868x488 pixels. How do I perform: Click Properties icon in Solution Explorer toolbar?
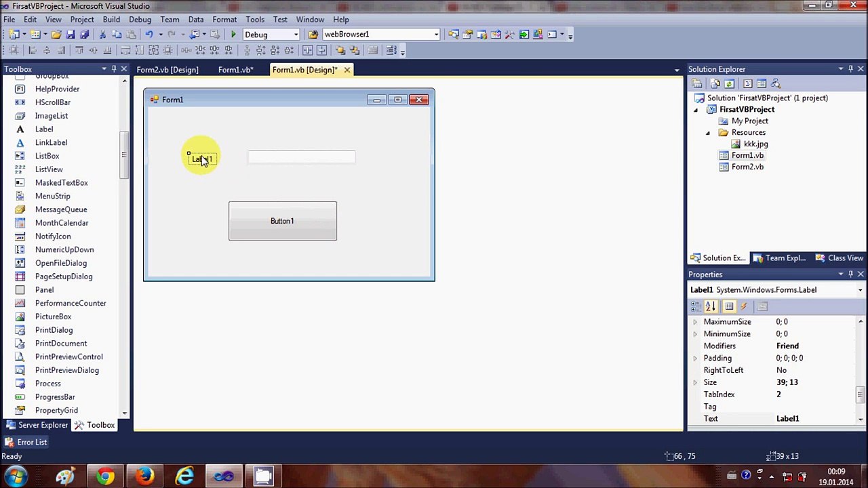696,83
